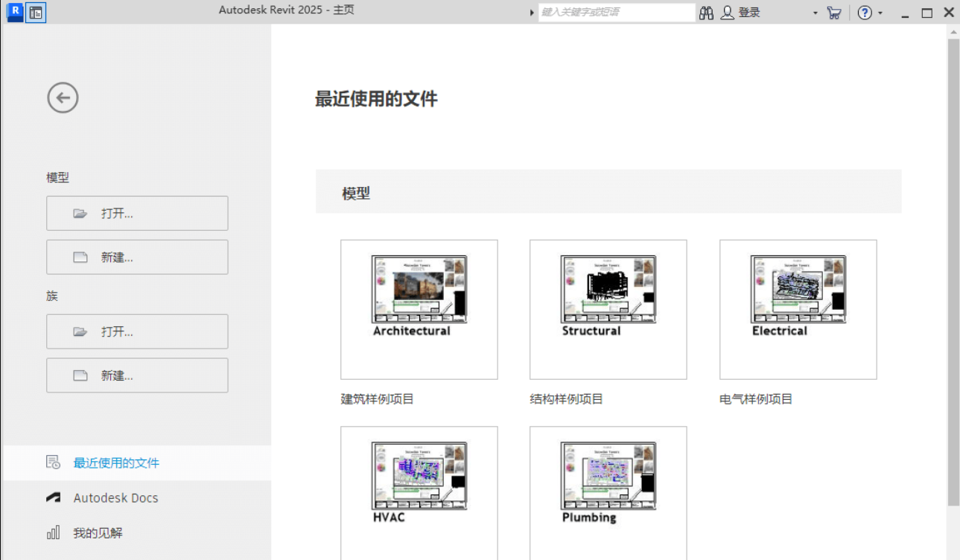This screenshot has width=960, height=560.
Task: Select 最近使用的文件 in sidebar
Action: tap(137, 462)
